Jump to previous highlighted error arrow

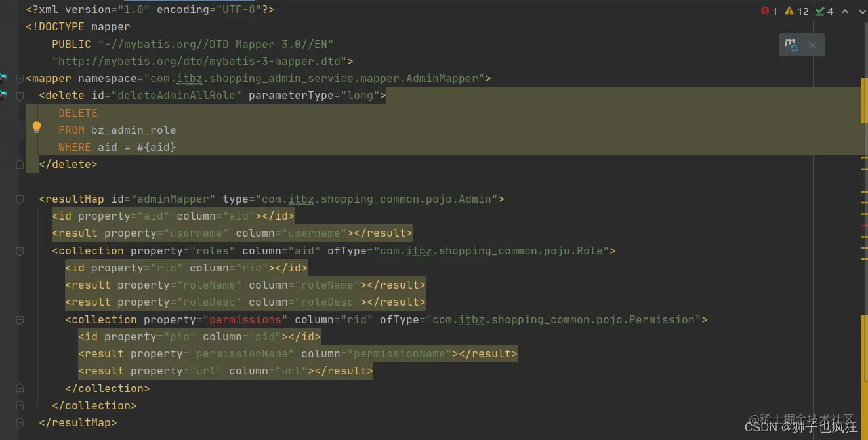[x=844, y=11]
